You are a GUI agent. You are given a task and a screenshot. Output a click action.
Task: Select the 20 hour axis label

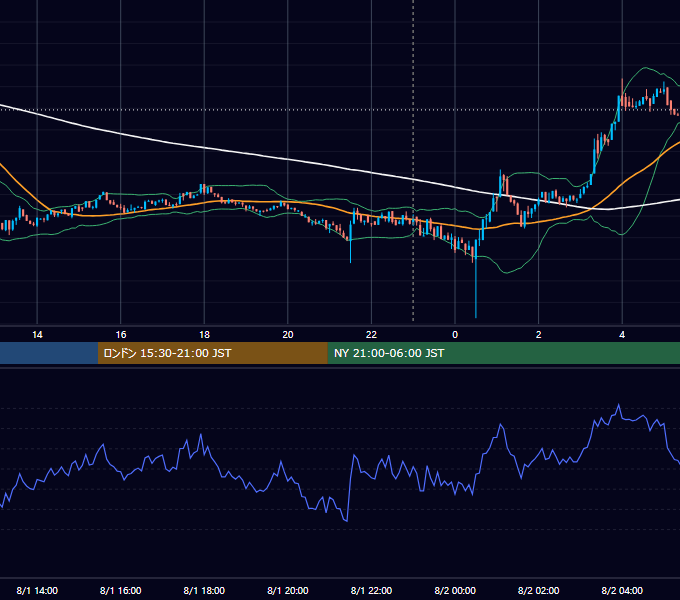288,335
